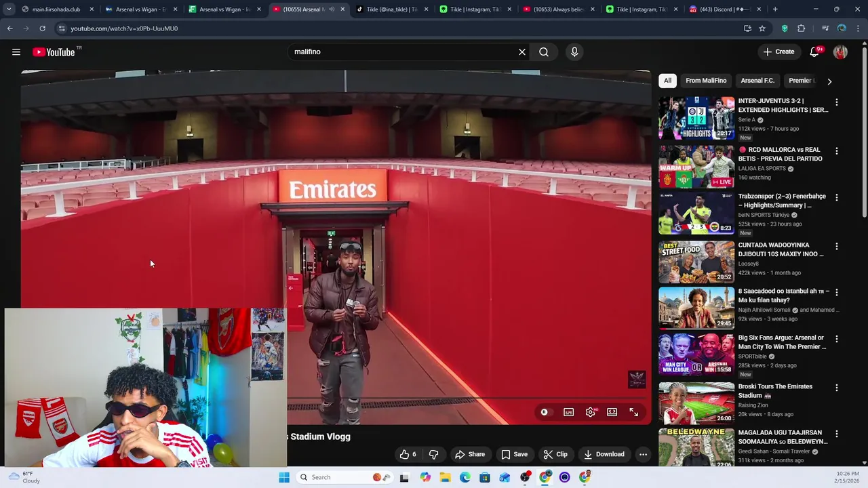This screenshot has height=488, width=868.
Task: Open File Explorer from taskbar
Action: [x=445, y=477]
